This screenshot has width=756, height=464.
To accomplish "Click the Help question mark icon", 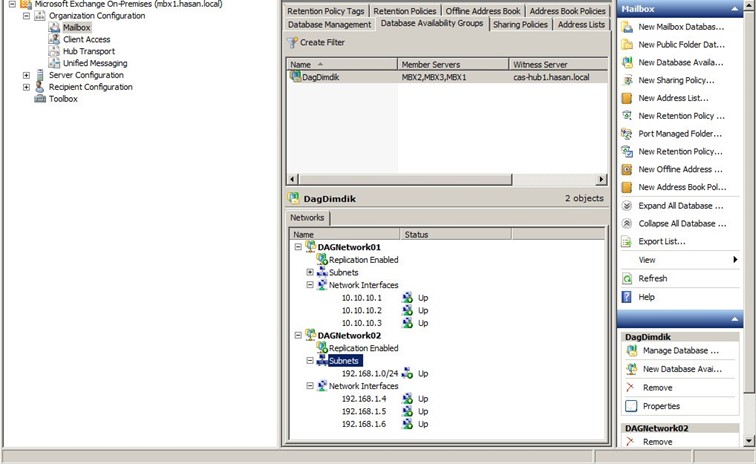I will click(627, 297).
